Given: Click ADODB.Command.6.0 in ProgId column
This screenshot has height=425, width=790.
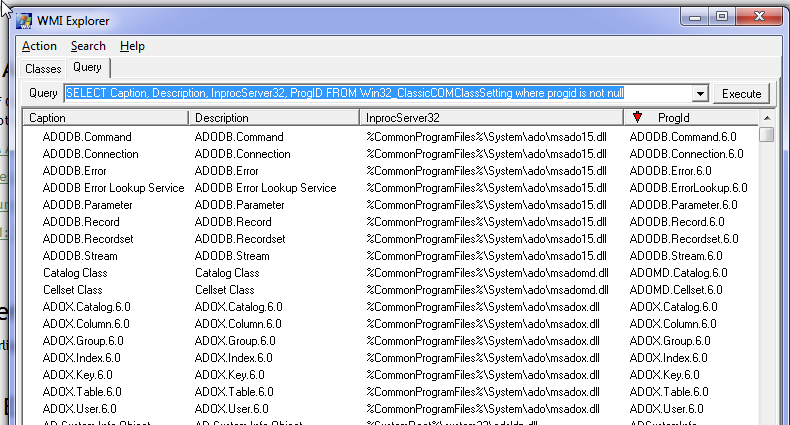Looking at the screenshot, I should (683, 137).
